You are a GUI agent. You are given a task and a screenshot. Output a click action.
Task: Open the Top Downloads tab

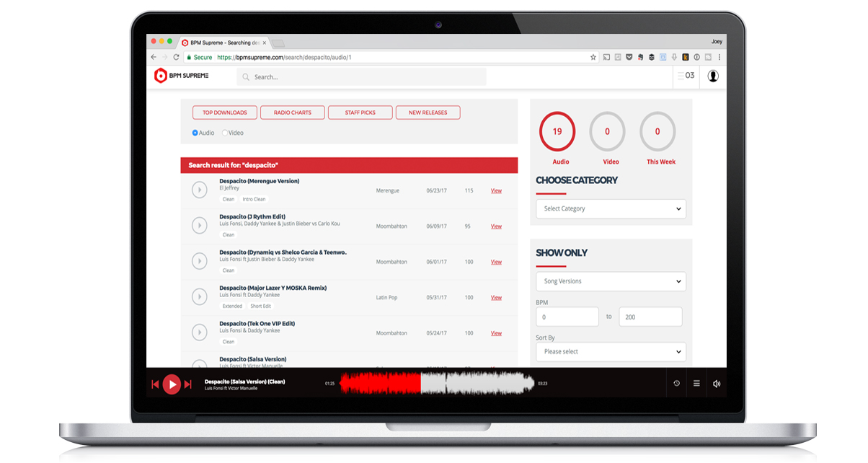click(x=225, y=113)
